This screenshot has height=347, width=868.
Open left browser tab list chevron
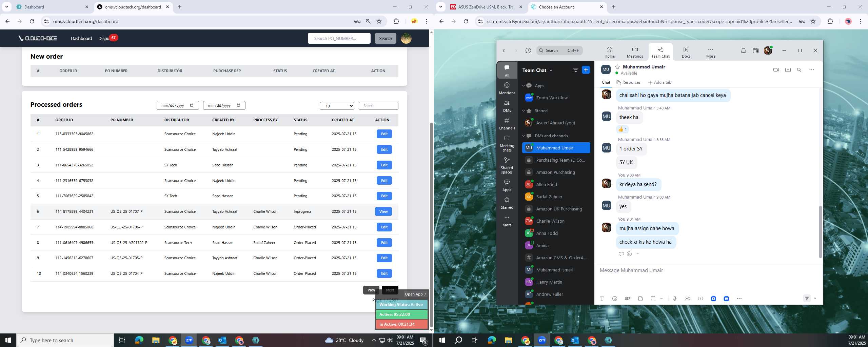pyautogui.click(x=6, y=7)
